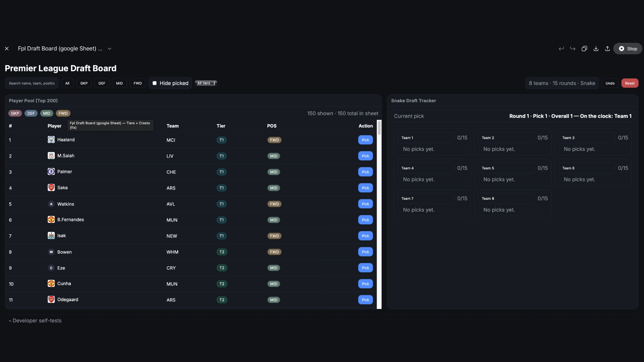Image resolution: width=644 pixels, height=362 pixels.
Task: Click the copy icon in top toolbar
Action: click(x=584, y=49)
